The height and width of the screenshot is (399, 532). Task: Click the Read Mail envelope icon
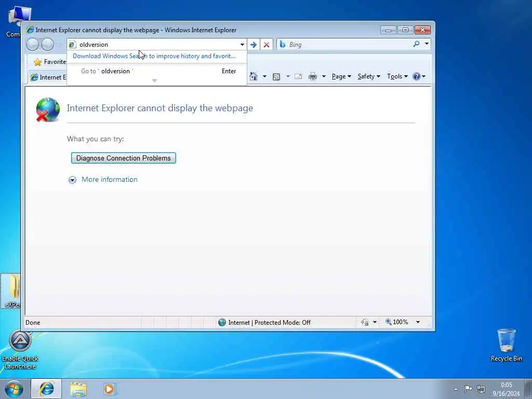click(x=298, y=76)
